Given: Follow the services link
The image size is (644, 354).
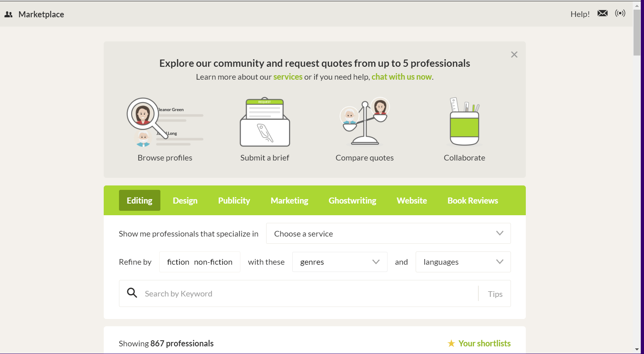Looking at the screenshot, I should click(288, 77).
